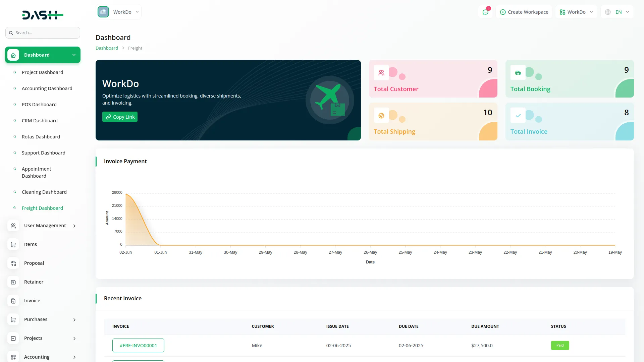Click the Items cart icon in sidebar
644x362 pixels.
13,244
